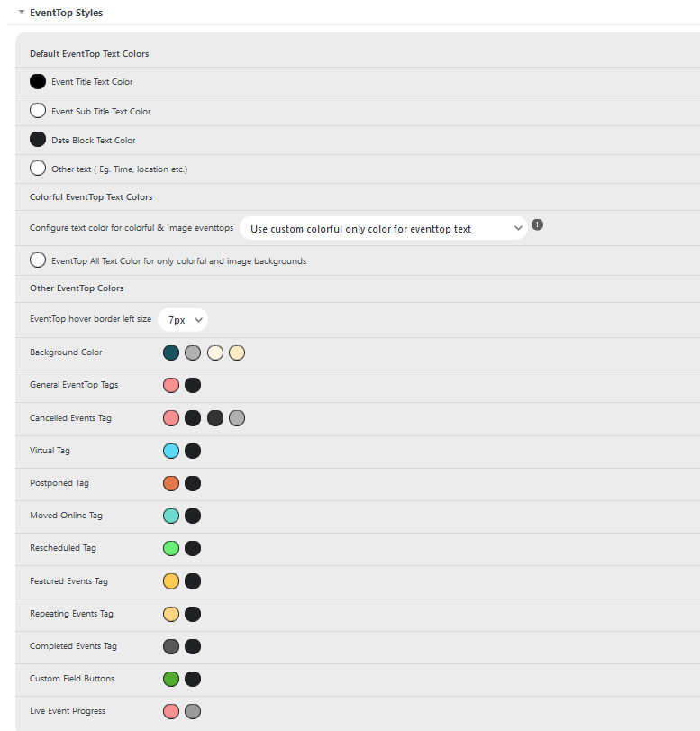Click the EventTop All Text Color white swatch

[x=38, y=260]
